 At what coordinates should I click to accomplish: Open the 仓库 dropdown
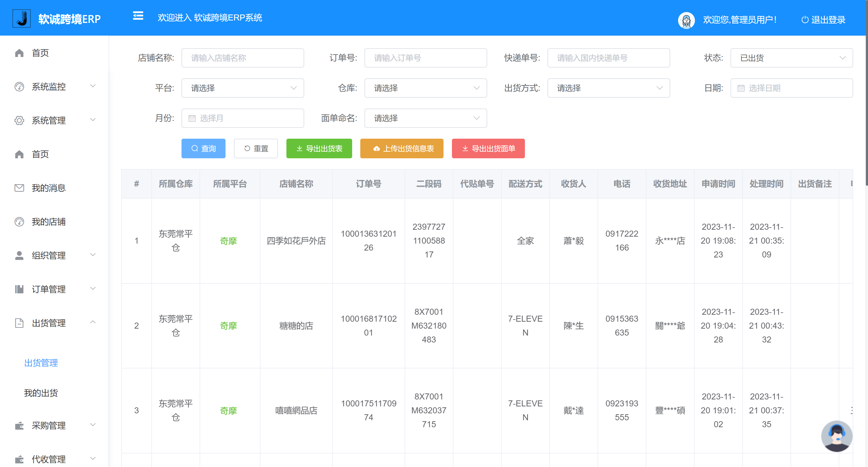click(x=426, y=88)
